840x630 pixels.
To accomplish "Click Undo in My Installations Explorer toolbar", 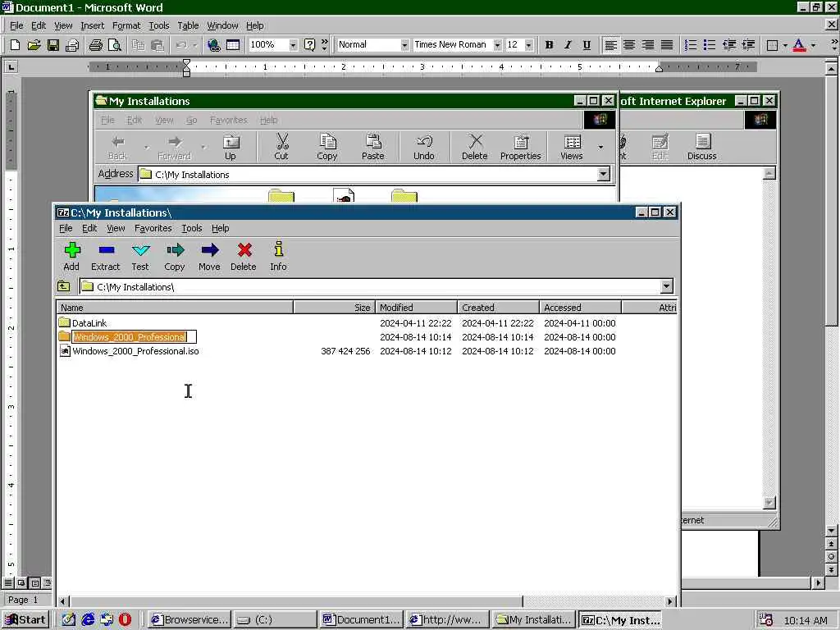I will pos(424,147).
